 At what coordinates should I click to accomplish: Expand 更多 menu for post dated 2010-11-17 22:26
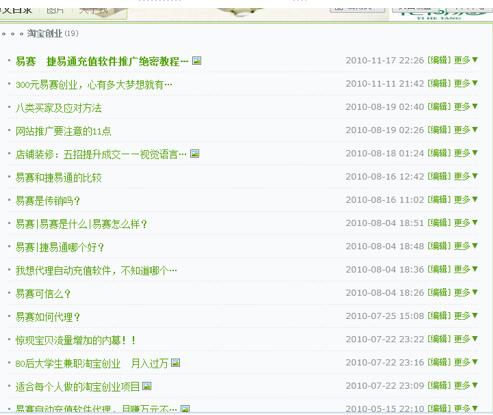click(466, 60)
